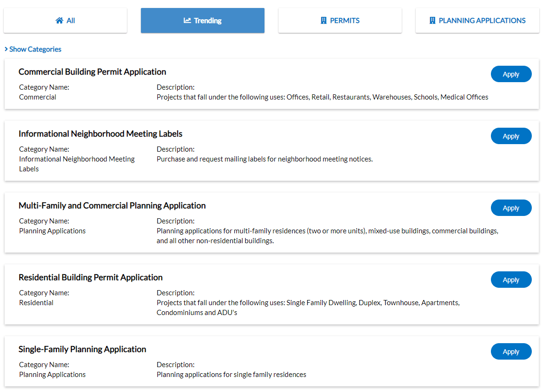The width and height of the screenshot is (544, 392).
Task: Click the Multi-Family and Commercial Planning card
Action: coord(112,205)
